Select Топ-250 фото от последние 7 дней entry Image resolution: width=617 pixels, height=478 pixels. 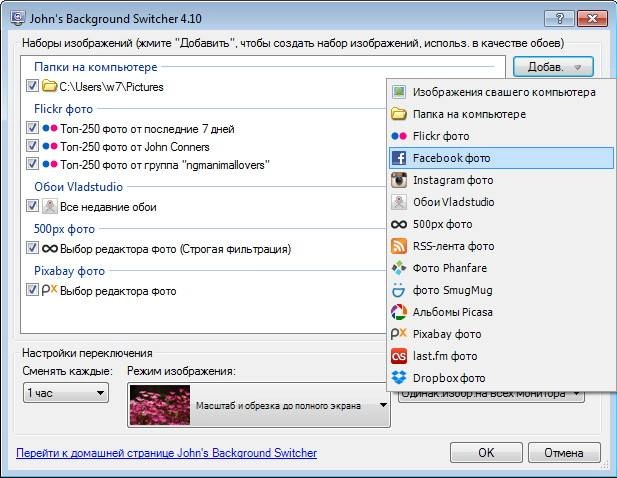[x=147, y=129]
